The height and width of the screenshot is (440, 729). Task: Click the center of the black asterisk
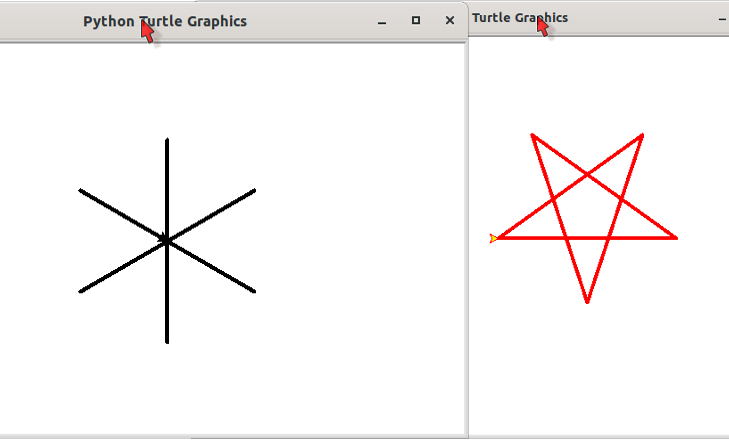(167, 240)
